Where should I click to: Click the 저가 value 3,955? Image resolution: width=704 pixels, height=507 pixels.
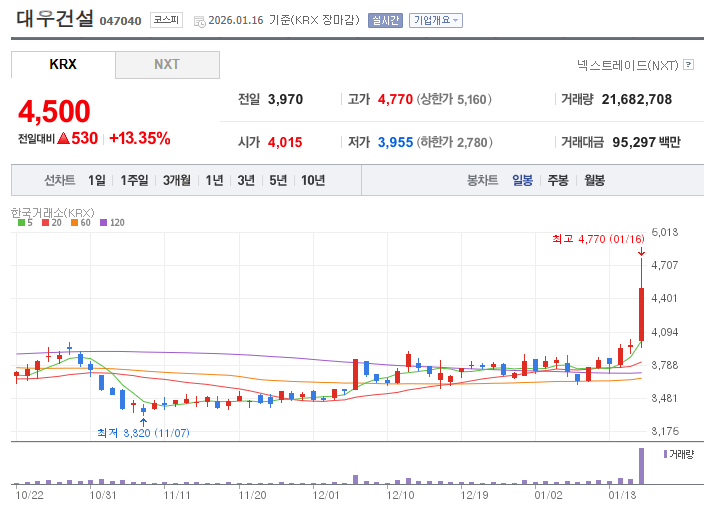pos(395,142)
